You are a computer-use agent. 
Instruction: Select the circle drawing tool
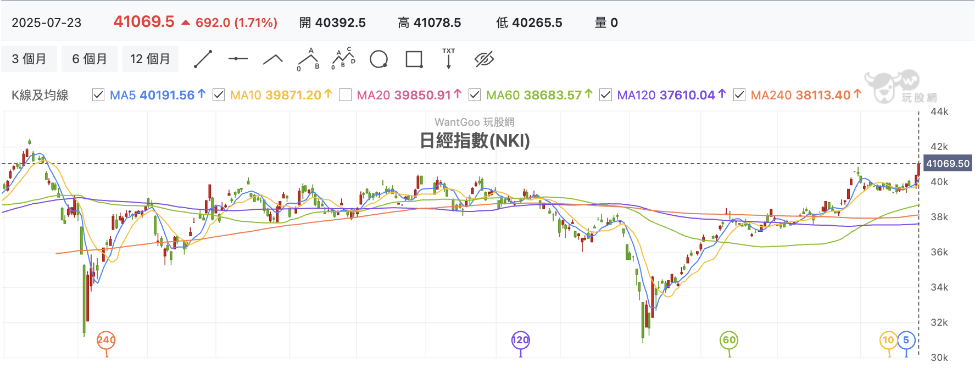click(x=378, y=59)
